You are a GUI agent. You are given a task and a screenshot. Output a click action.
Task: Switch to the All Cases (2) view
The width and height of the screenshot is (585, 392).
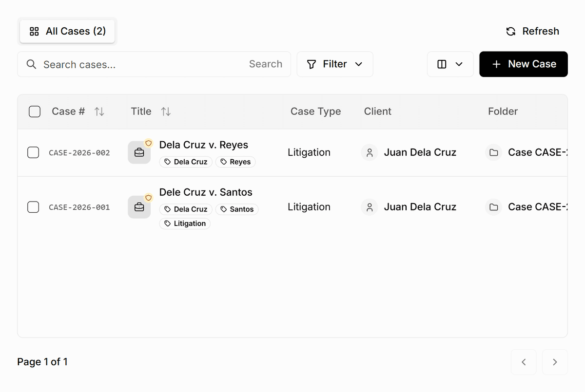[67, 31]
